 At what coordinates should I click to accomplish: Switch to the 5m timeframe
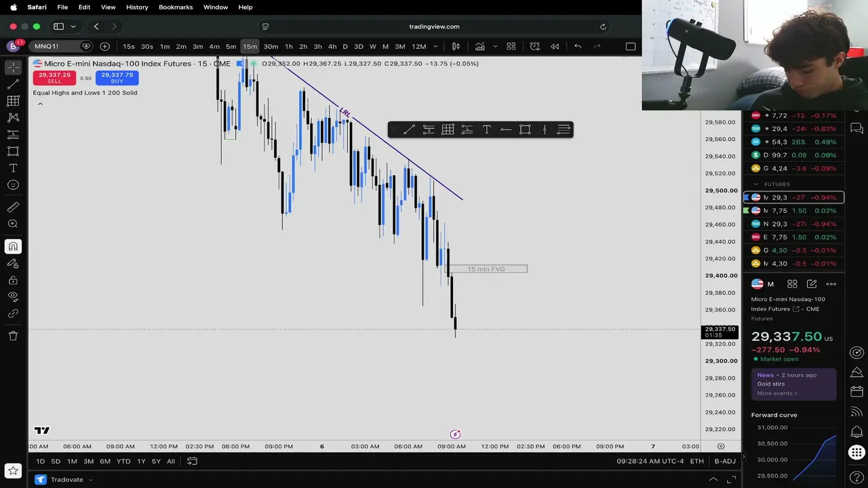[x=231, y=46]
